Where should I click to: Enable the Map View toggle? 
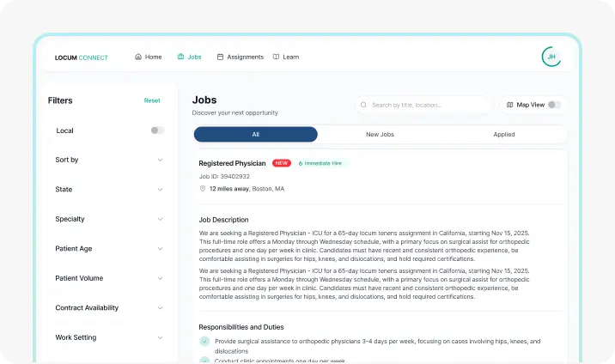[554, 105]
